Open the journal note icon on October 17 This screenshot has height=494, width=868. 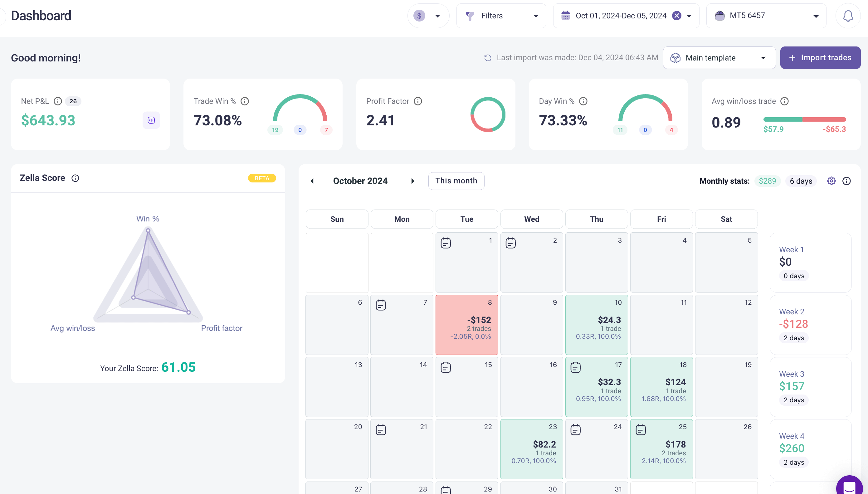pos(575,367)
